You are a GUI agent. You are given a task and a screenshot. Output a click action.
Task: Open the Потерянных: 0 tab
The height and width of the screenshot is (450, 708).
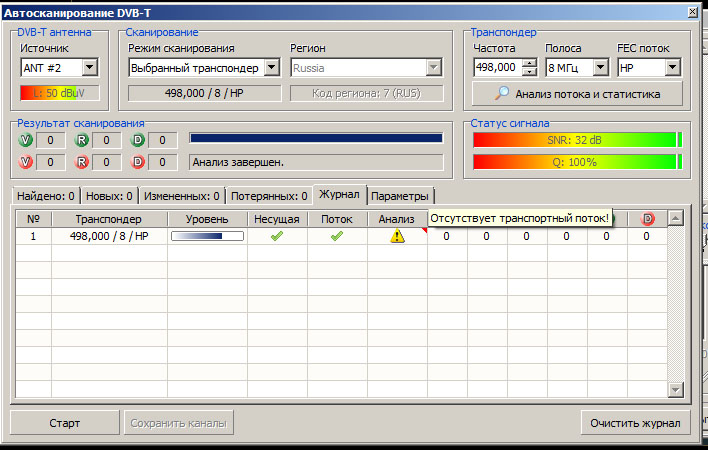pos(269,196)
